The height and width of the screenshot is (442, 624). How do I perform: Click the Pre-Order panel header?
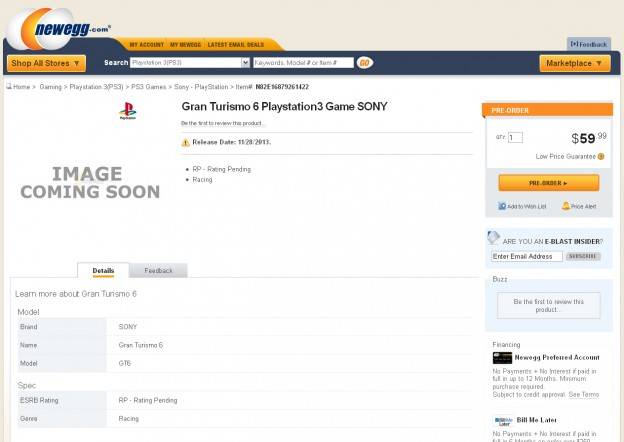547,110
